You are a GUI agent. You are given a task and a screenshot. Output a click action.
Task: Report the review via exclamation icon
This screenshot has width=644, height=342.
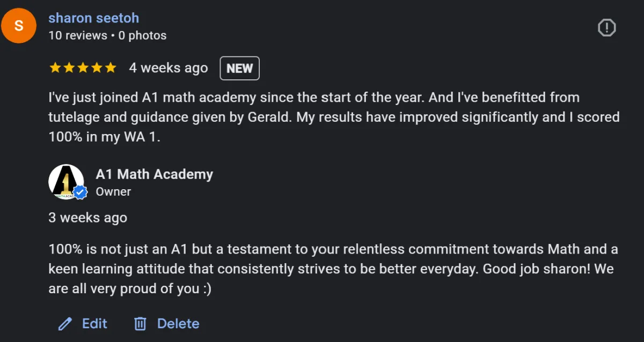pos(606,27)
